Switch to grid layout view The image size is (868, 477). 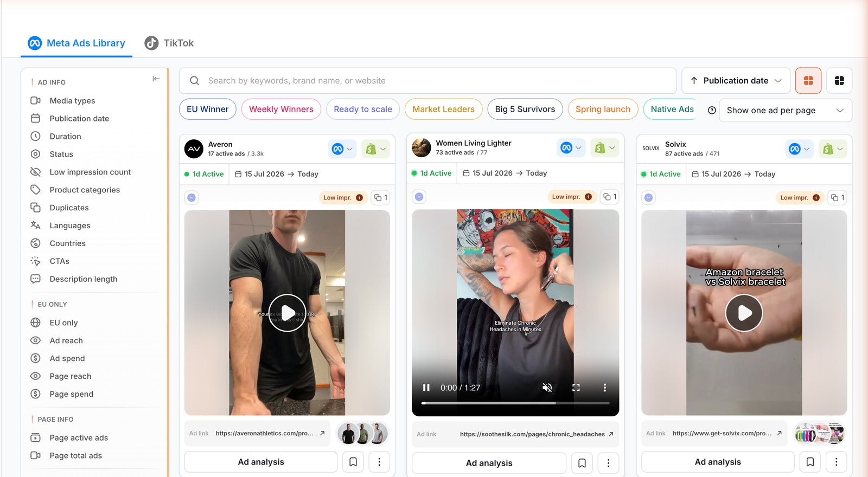[808, 81]
